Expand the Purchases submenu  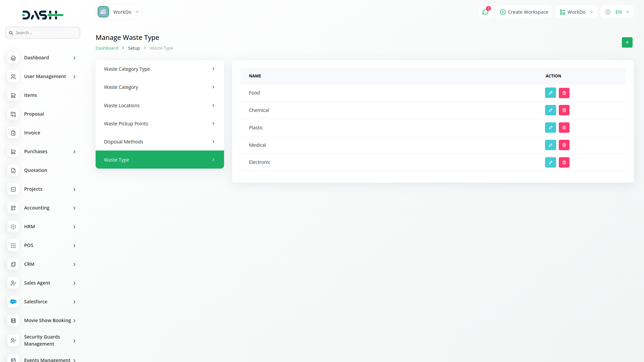[x=74, y=152]
